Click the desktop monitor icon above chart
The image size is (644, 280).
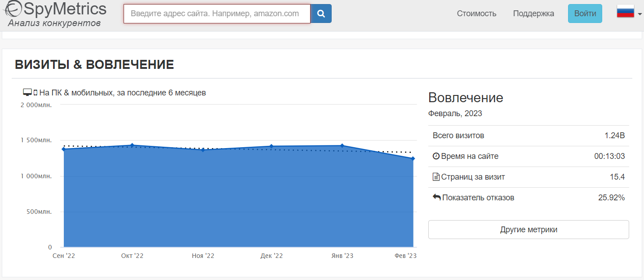(27, 92)
